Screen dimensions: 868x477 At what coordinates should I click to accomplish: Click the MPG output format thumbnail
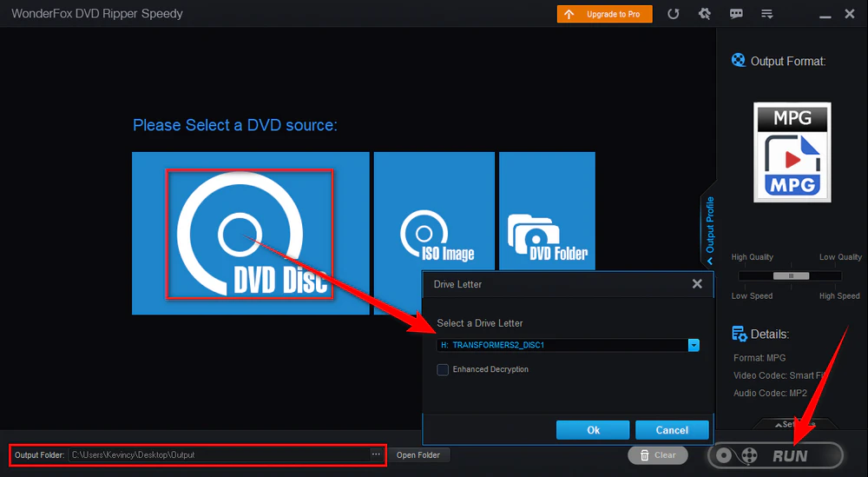792,152
